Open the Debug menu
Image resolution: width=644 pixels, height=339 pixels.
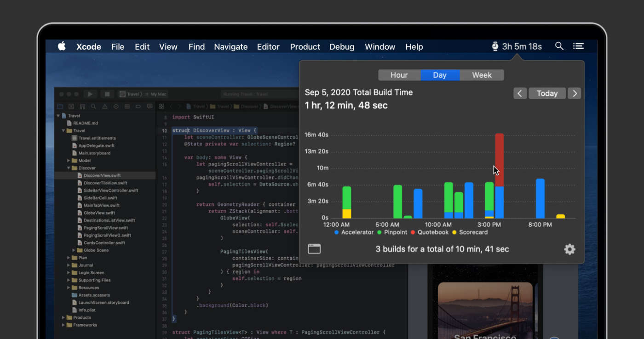point(342,47)
